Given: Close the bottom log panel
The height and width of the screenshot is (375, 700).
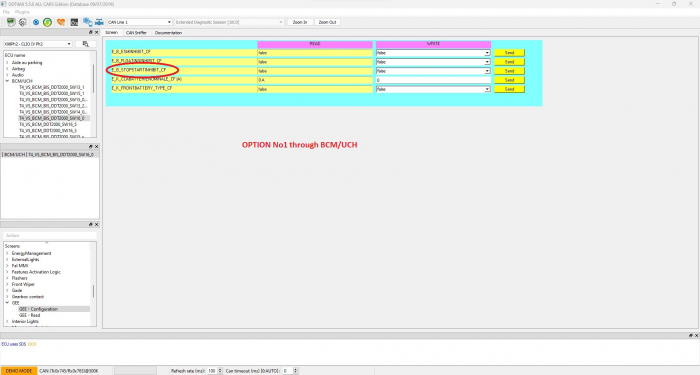Looking at the screenshot, I should 696,335.
